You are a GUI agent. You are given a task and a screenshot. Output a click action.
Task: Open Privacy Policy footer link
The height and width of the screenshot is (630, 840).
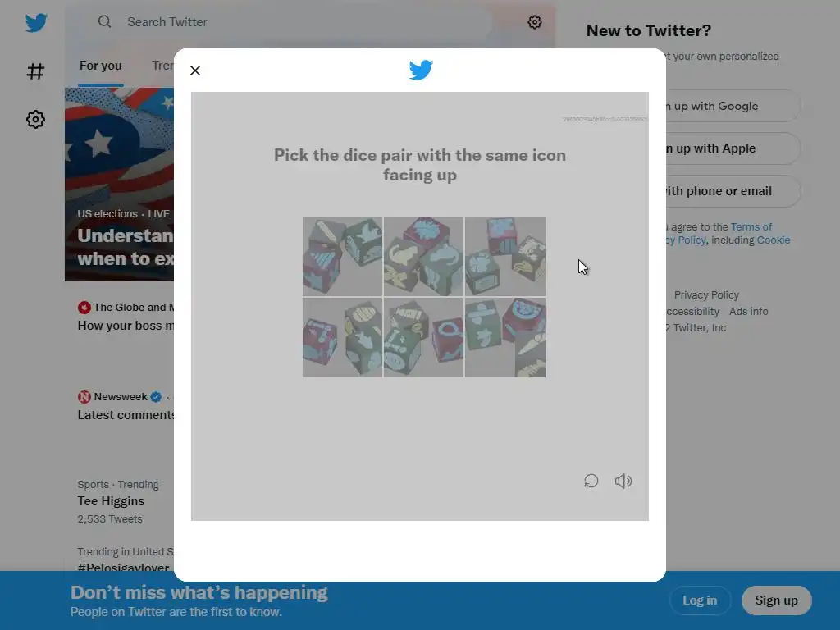706,295
